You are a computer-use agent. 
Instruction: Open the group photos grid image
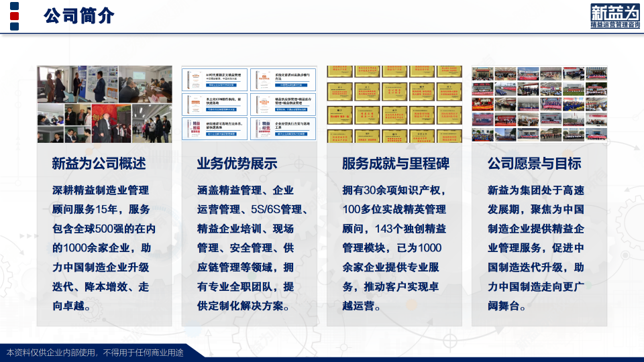[539, 104]
